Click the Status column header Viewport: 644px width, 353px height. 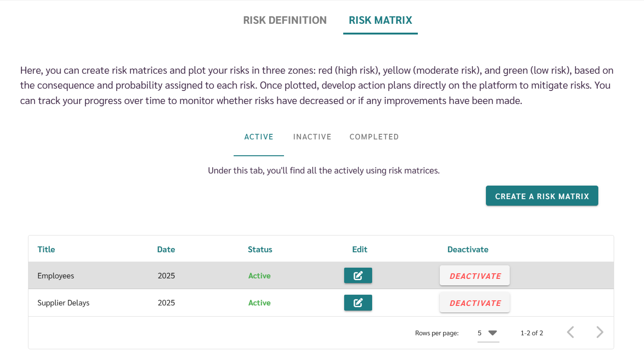pyautogui.click(x=260, y=249)
